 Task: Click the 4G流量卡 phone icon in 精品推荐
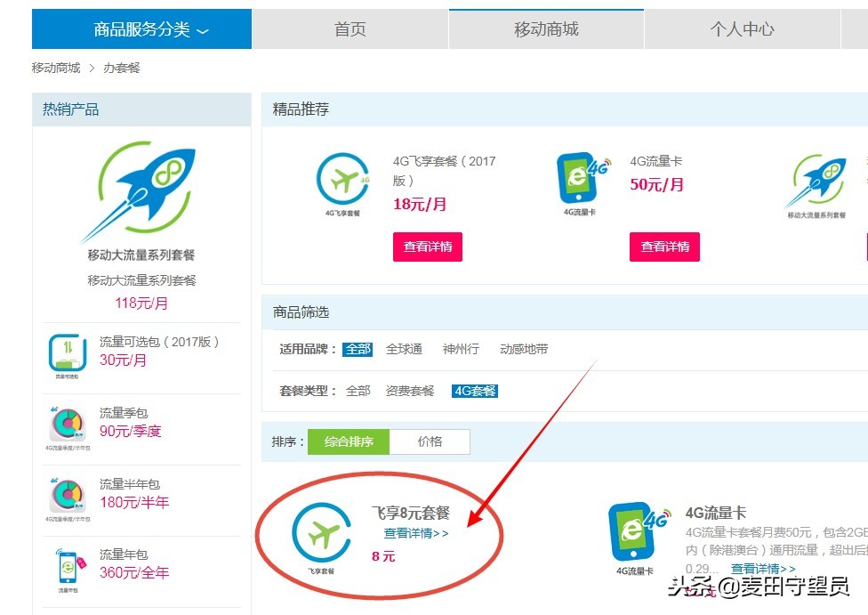(x=583, y=179)
